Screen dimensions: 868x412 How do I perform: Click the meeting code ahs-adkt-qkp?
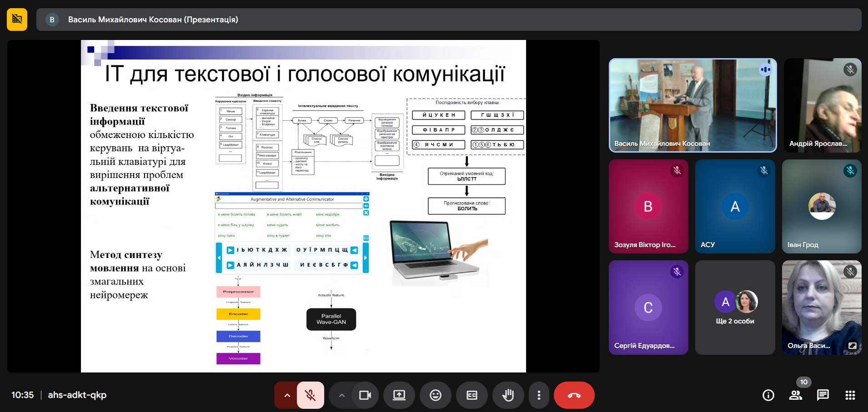(77, 395)
